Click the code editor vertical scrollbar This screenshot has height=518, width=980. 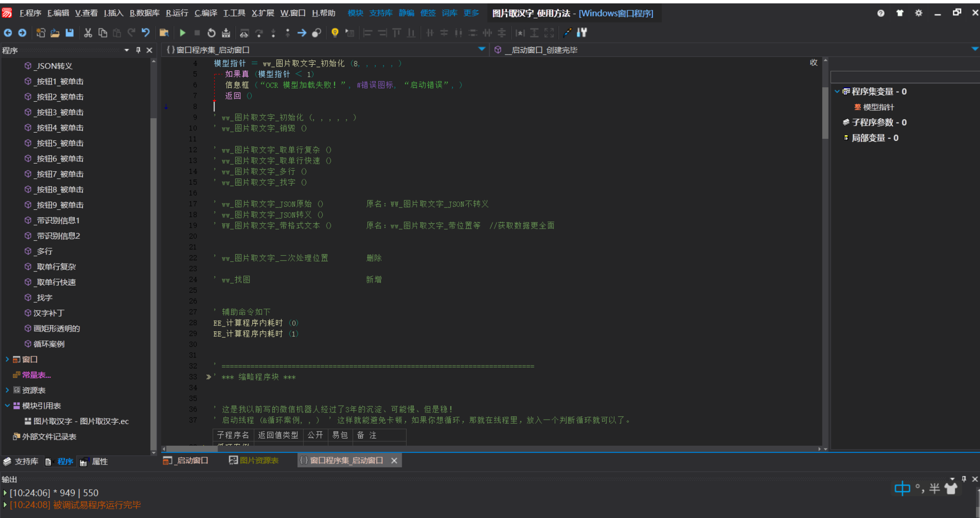[x=825, y=113]
